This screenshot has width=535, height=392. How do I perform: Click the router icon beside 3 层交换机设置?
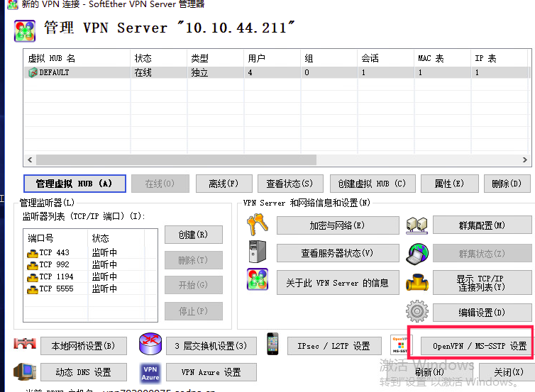[150, 344]
